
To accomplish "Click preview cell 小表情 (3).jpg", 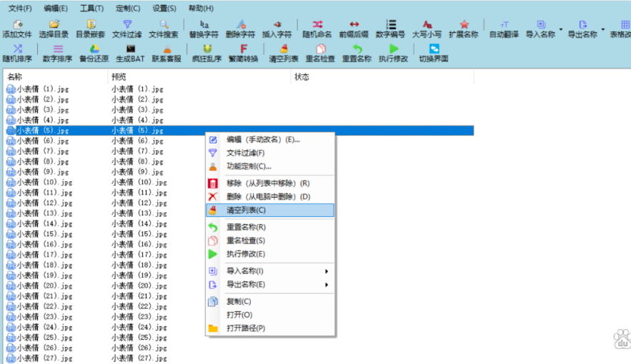I will 137,110.
